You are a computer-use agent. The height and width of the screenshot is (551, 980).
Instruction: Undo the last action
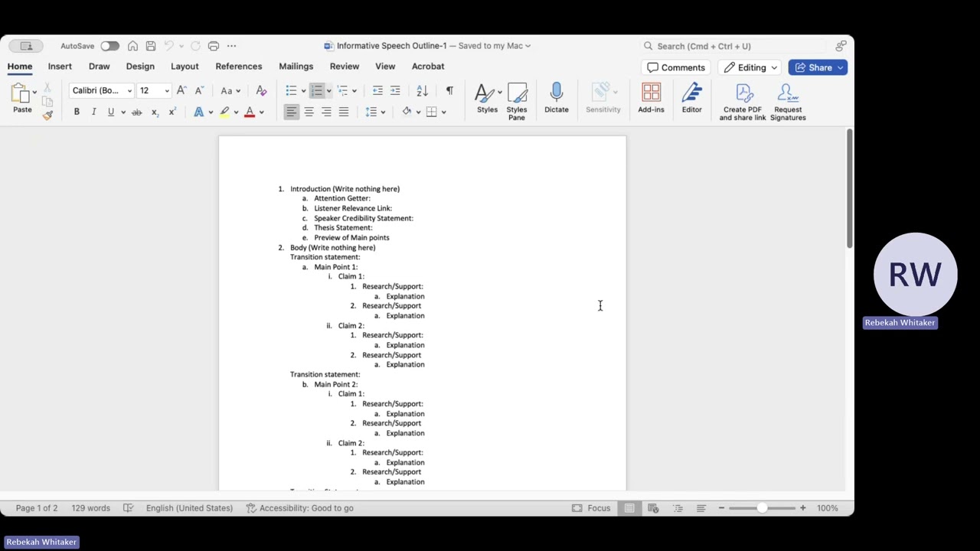[169, 46]
